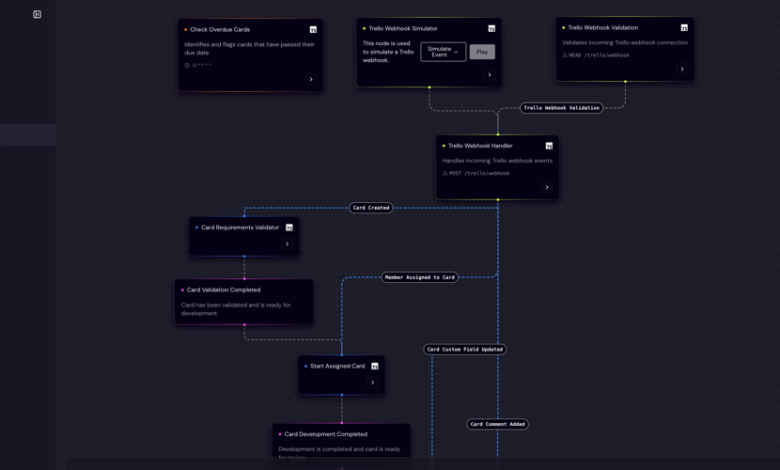Click the Card Requirements Validator node title

click(x=240, y=227)
